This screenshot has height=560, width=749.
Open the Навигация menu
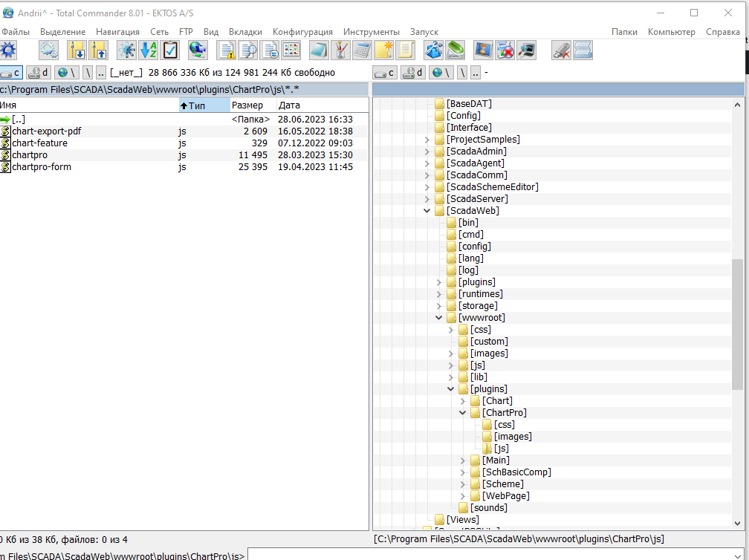tap(117, 32)
